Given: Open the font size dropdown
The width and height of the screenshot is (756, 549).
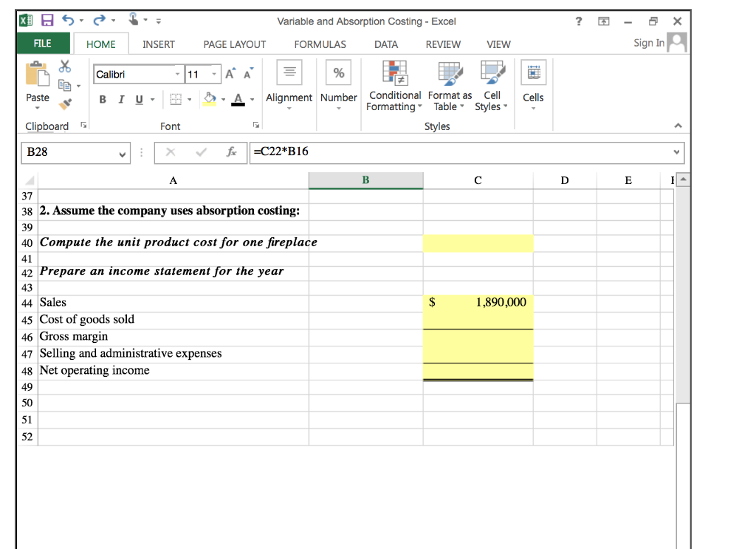Looking at the screenshot, I should pyautogui.click(x=214, y=74).
